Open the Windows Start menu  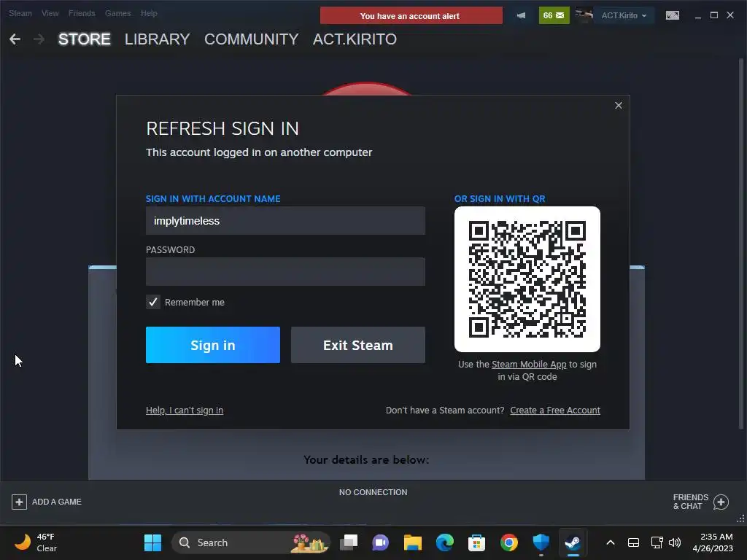point(153,542)
